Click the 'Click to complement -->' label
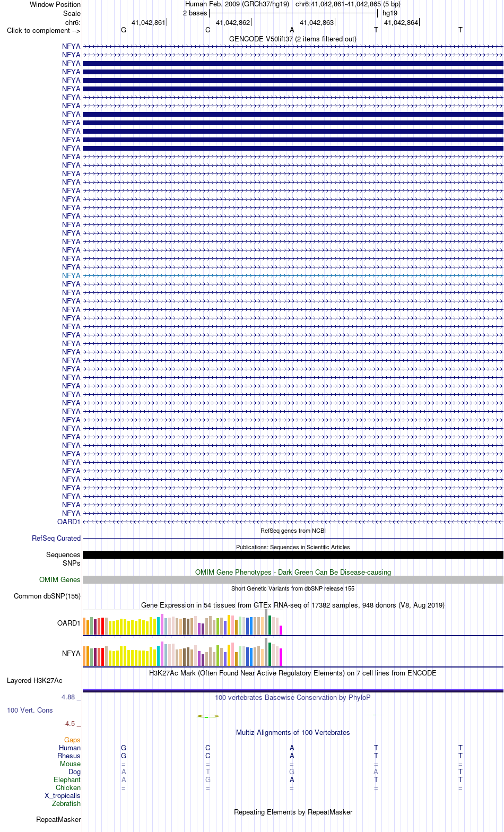Screen dimensions: 504x832 pyautogui.click(x=44, y=30)
